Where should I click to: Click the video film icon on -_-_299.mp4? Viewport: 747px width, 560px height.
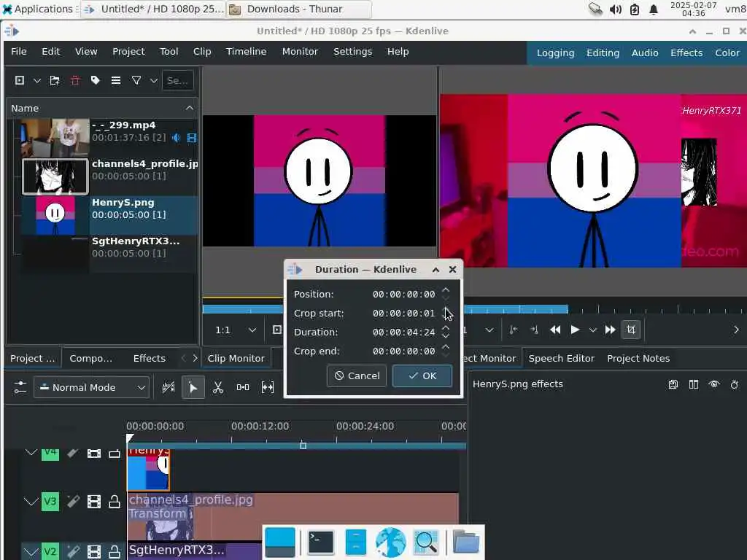(192, 138)
